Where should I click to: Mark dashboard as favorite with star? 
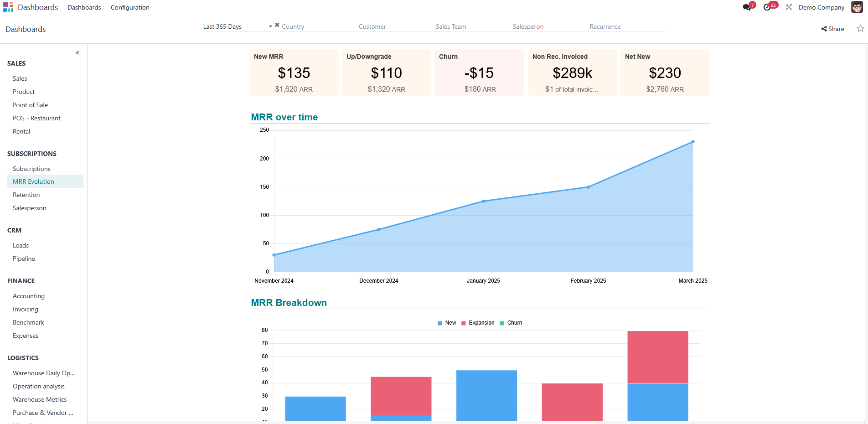point(860,29)
